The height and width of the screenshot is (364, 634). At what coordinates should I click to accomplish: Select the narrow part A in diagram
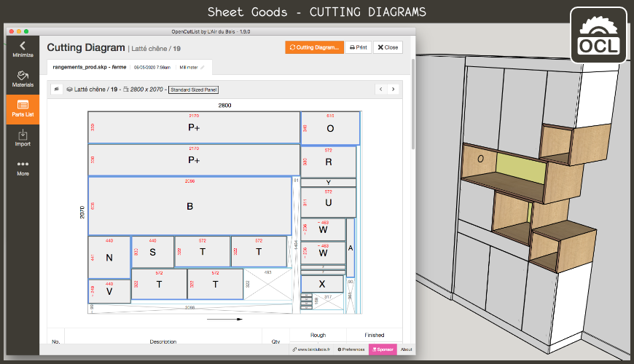351,248
